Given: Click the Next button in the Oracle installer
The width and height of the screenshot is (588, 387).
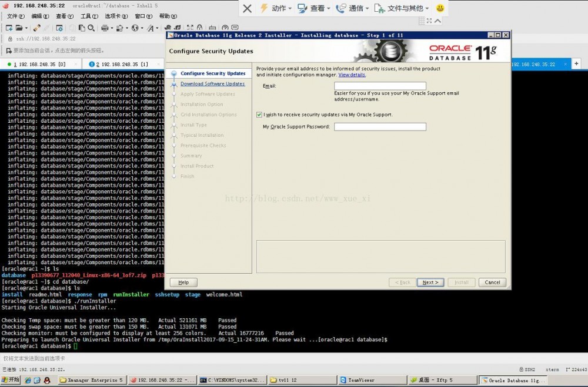Looking at the screenshot, I should (430, 282).
